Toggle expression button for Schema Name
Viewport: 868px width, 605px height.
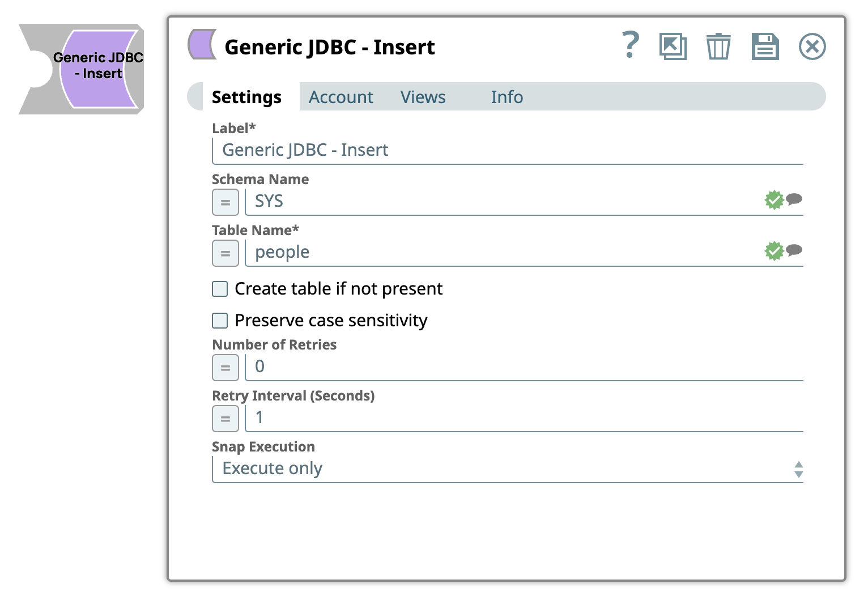pos(225,202)
